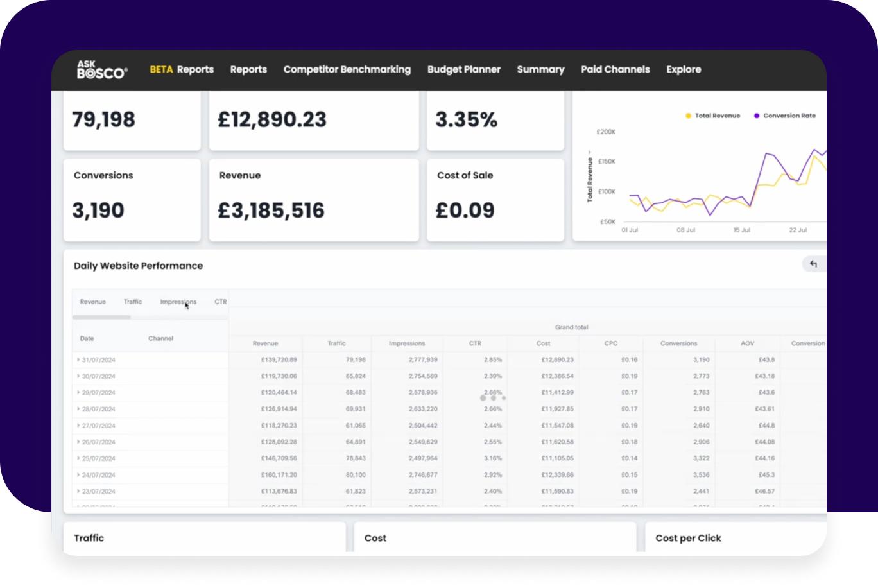Image resolution: width=878 pixels, height=588 pixels.
Task: Expand the 28/07/2024 date row
Action: click(x=78, y=409)
